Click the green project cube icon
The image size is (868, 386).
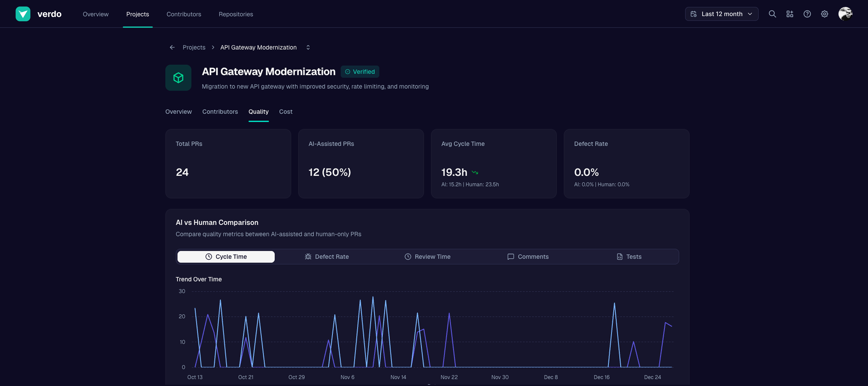coord(178,78)
